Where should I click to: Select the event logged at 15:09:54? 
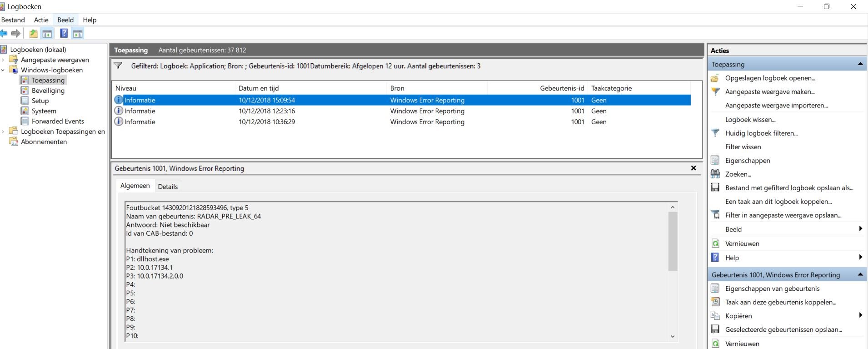tap(402, 100)
